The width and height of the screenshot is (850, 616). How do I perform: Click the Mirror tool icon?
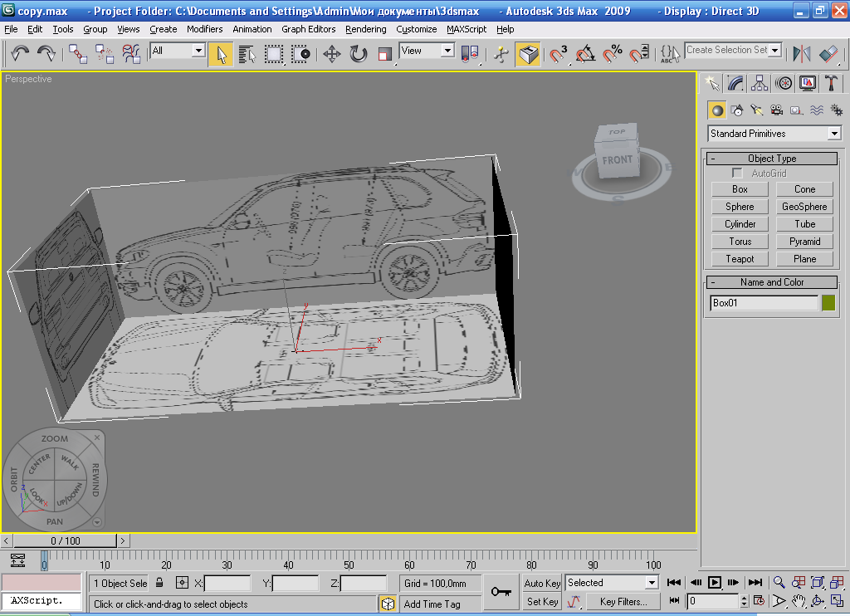(x=802, y=54)
